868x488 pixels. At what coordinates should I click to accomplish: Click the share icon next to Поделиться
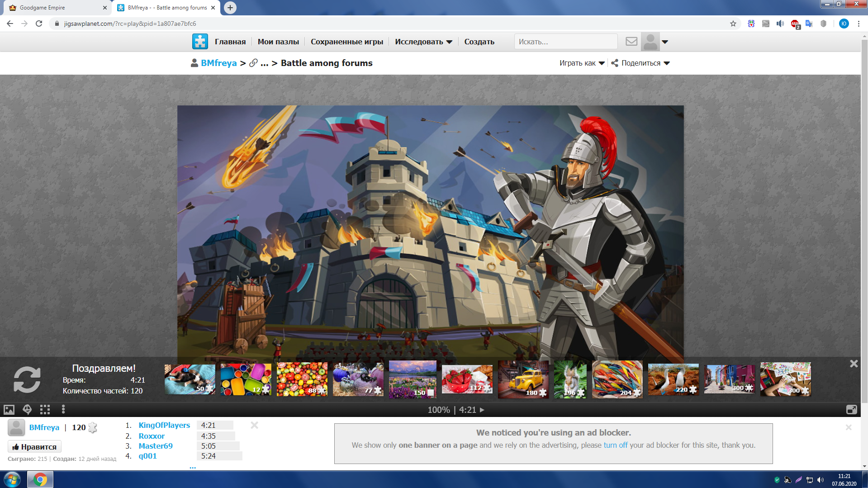coord(615,63)
